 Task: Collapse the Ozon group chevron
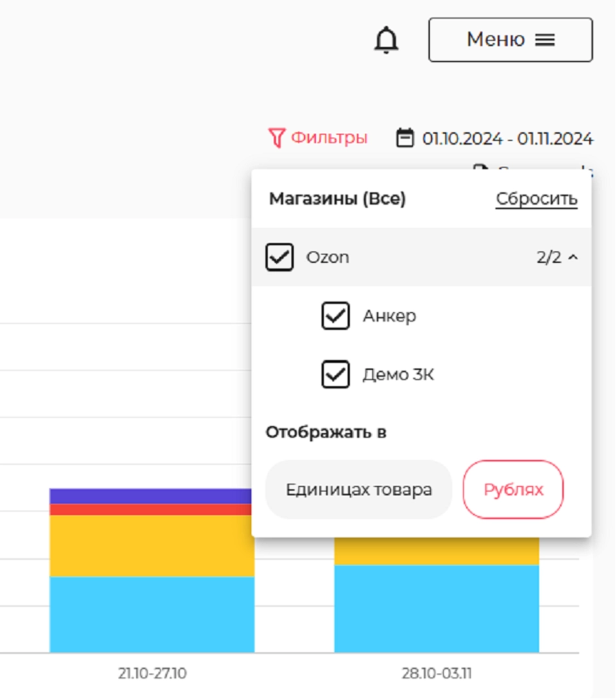[573, 258]
